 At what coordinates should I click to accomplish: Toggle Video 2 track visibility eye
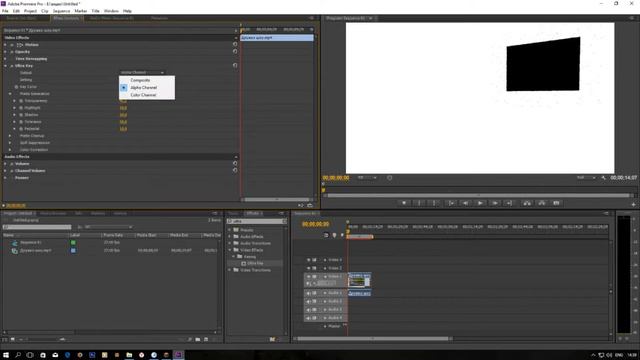click(x=309, y=268)
